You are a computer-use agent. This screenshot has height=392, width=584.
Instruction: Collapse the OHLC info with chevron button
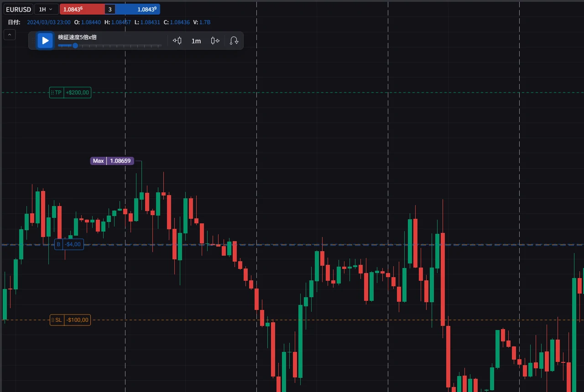[x=9, y=34]
